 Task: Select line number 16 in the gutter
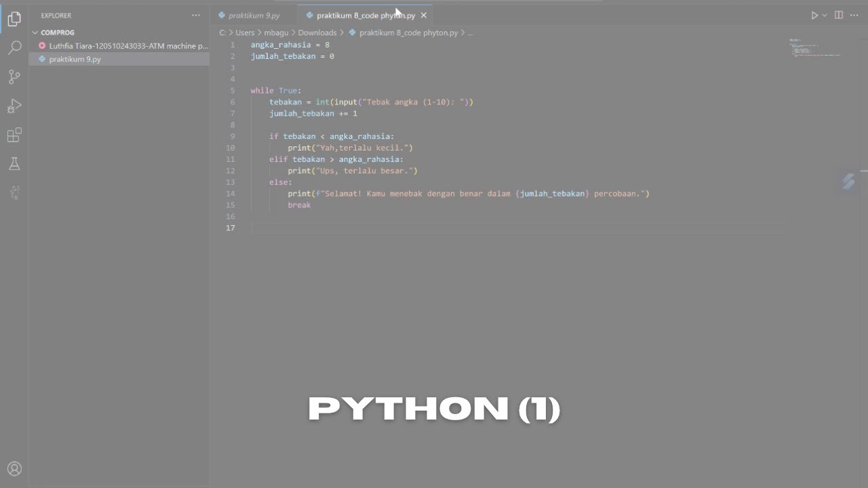231,216
